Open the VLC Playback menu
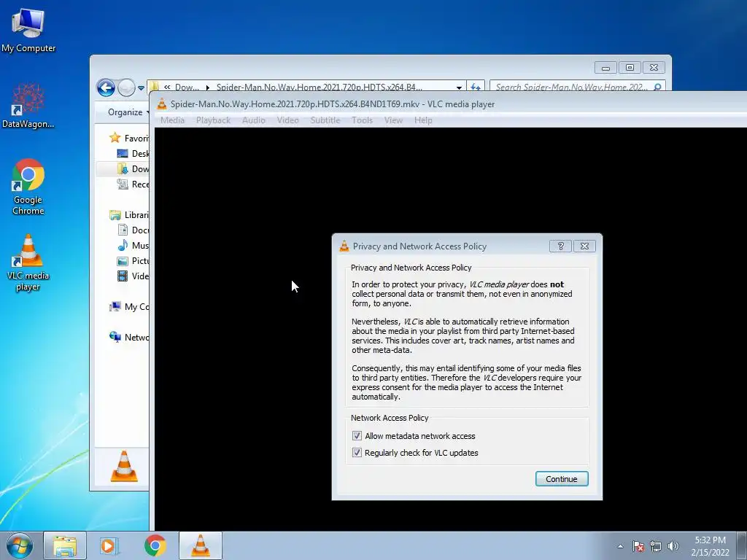Viewport: 747px width, 560px height. click(213, 120)
